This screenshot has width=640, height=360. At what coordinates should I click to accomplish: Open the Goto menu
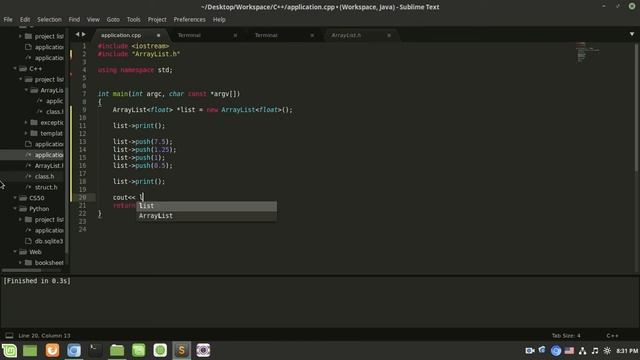coord(113,19)
